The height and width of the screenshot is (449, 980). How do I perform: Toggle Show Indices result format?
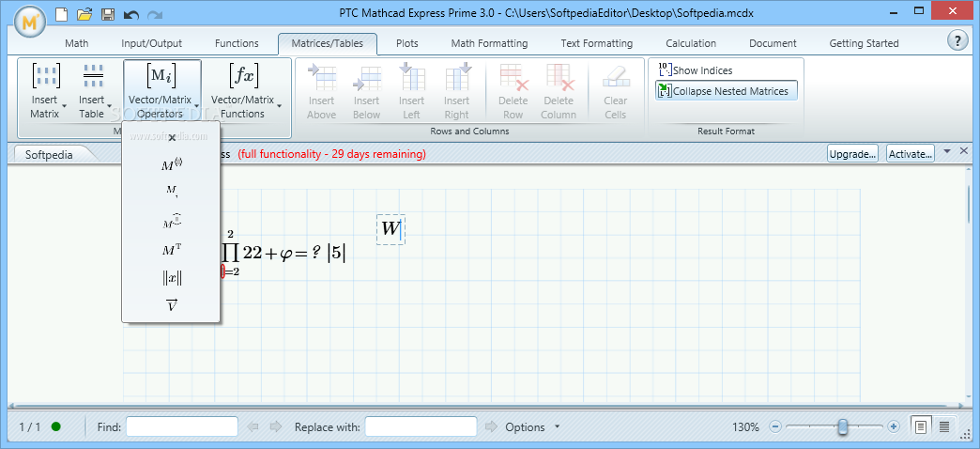(696, 70)
